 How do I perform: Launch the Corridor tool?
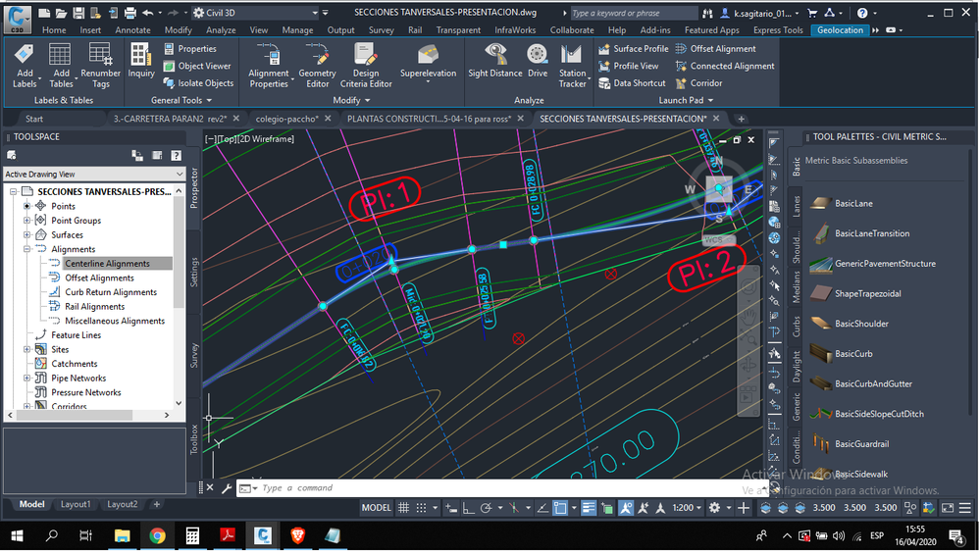698,83
